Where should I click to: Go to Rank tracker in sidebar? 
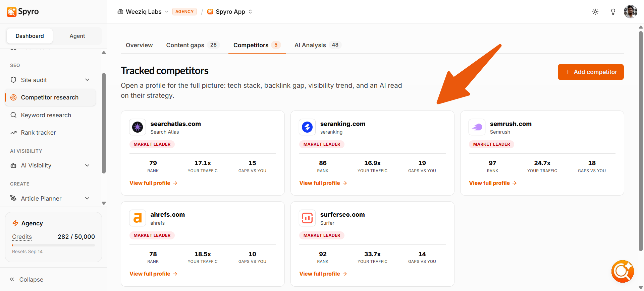[x=50, y=133]
